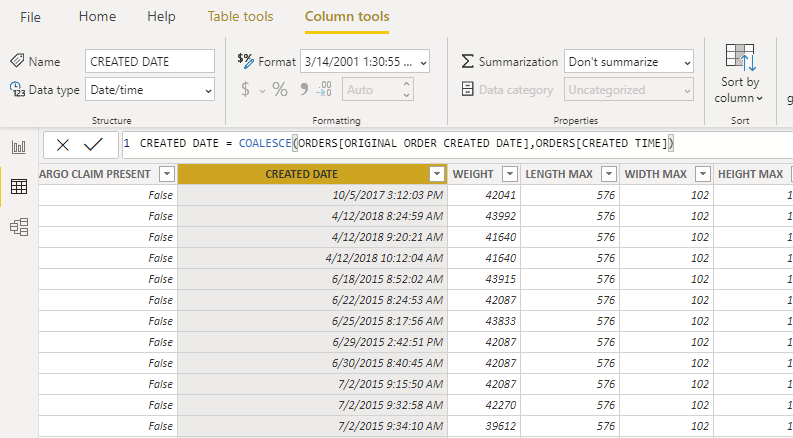
Task: Click the Name input field
Action: 150,61
